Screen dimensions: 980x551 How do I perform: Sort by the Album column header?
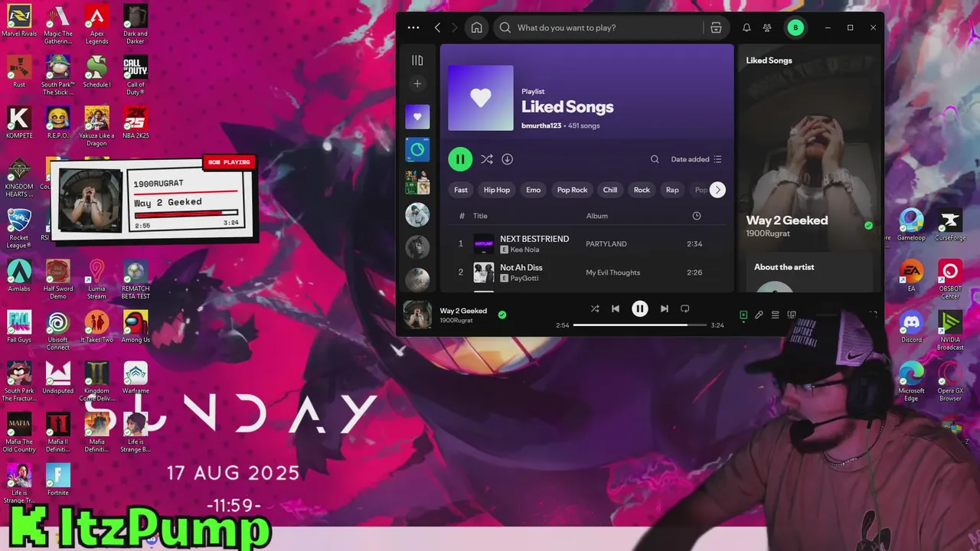tap(597, 216)
